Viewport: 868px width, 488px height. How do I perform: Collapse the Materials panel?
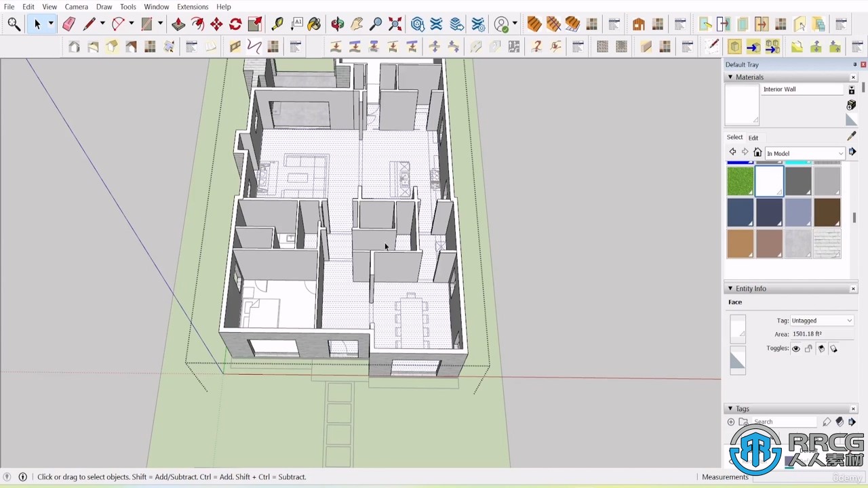[x=730, y=77]
